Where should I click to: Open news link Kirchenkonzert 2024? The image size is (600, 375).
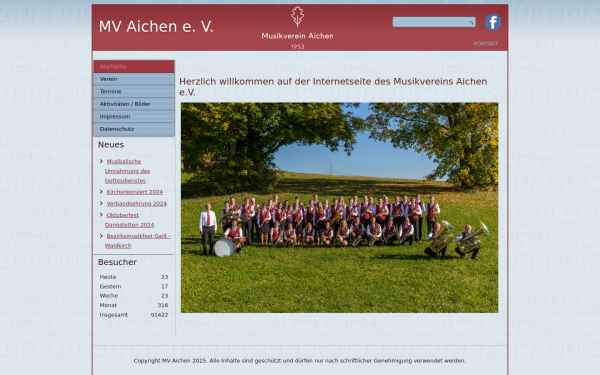click(x=134, y=192)
